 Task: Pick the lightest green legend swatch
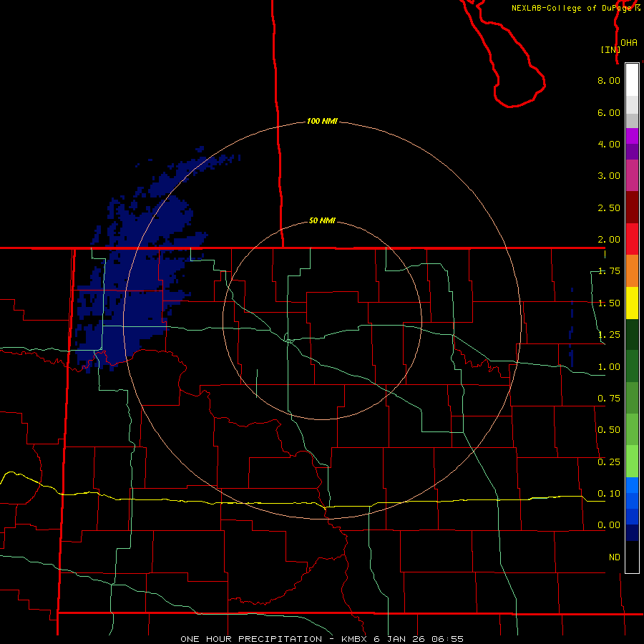[x=632, y=462]
